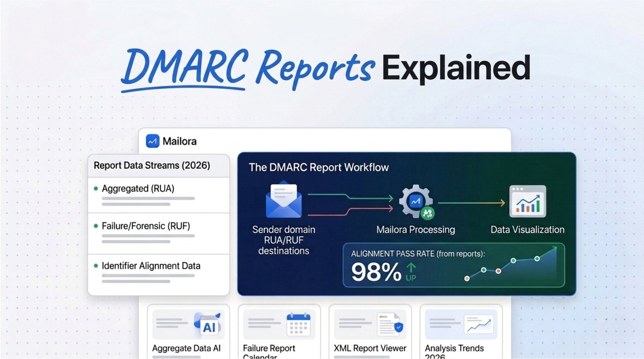Click the Mailora logo icon
644x359 pixels.
tap(152, 141)
